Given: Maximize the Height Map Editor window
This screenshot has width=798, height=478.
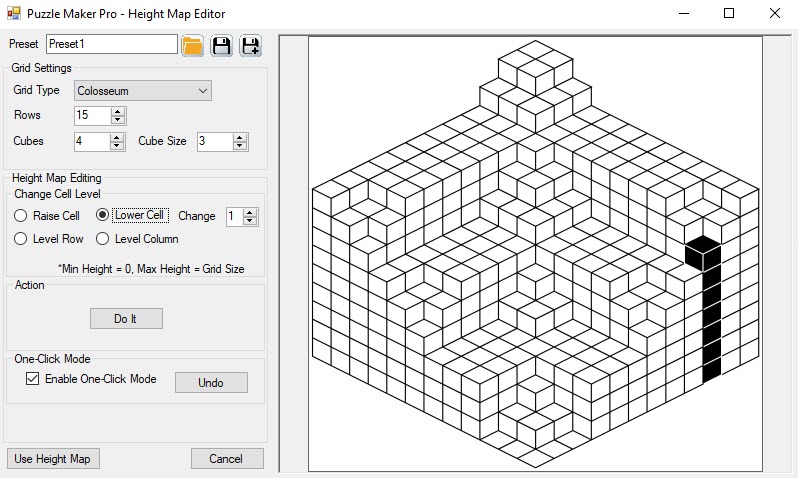Looking at the screenshot, I should pyautogui.click(x=729, y=14).
